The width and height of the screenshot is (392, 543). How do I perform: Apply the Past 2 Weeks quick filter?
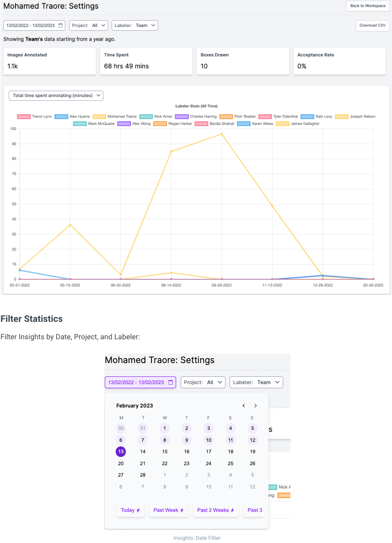pyautogui.click(x=215, y=510)
